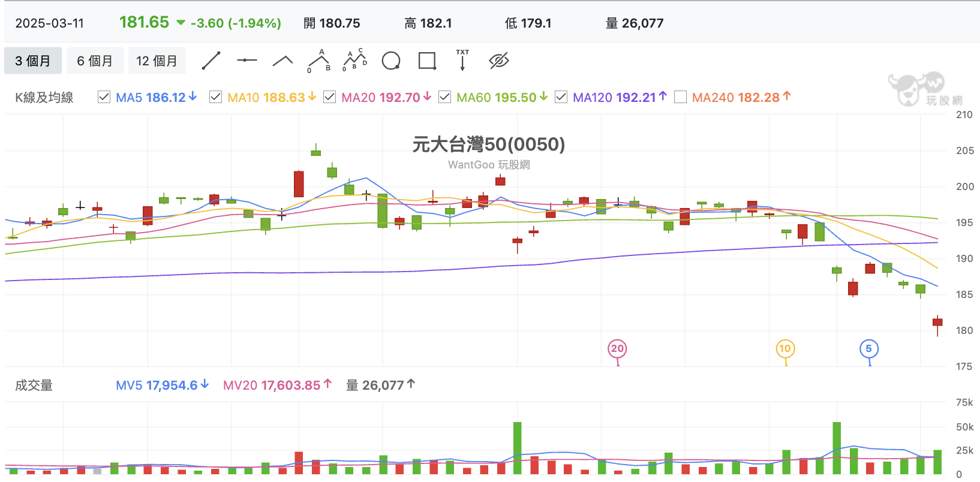Select the 0ABCD wave pattern tool
The width and height of the screenshot is (980, 482).
click(354, 61)
